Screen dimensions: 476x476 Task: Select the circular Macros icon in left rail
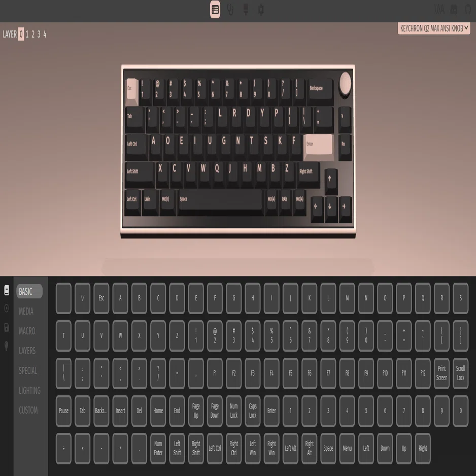(7, 309)
